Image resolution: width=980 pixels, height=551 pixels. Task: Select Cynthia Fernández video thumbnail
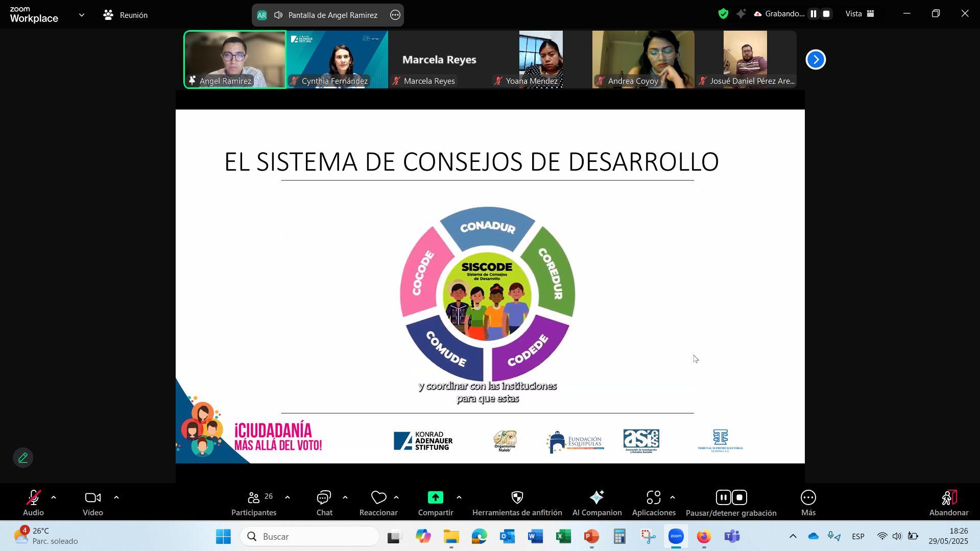click(x=337, y=59)
